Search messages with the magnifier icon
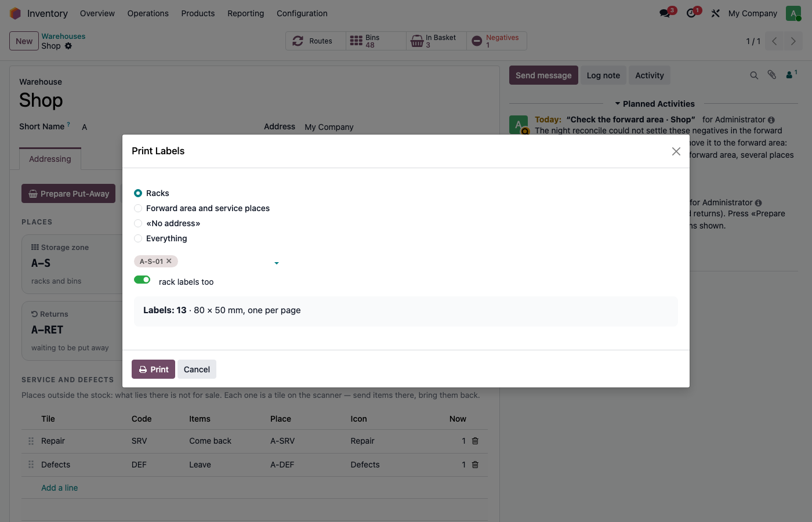Screen dimensions: 812x522 (754, 75)
